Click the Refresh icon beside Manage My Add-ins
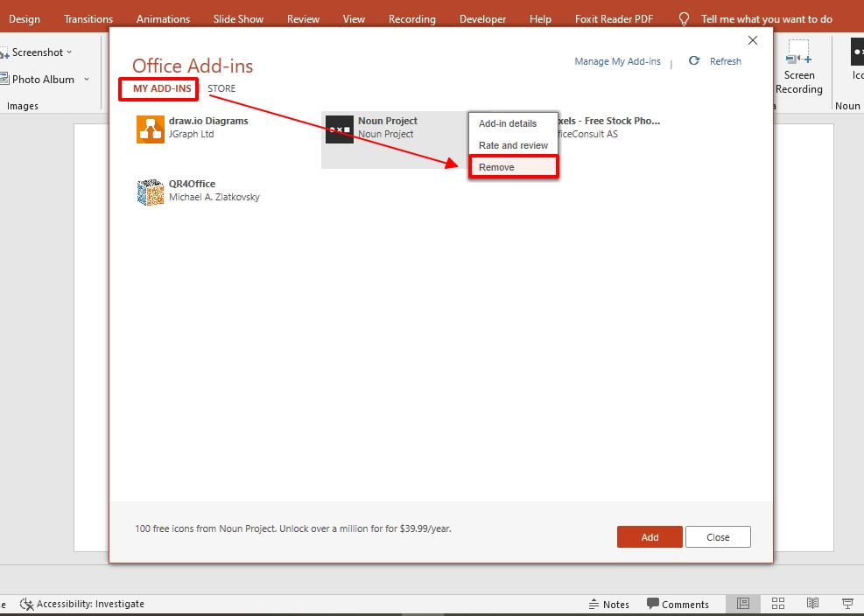 click(x=693, y=61)
